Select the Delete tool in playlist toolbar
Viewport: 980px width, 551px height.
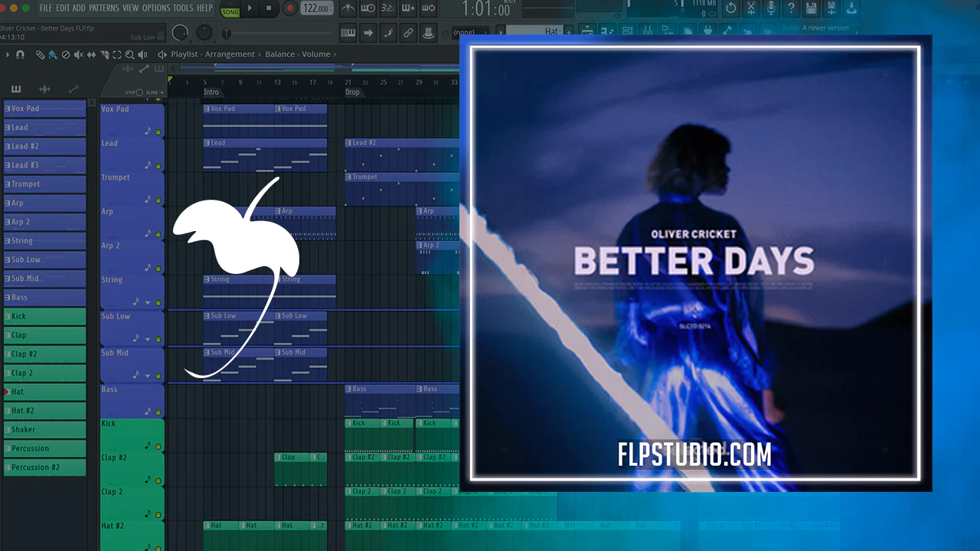(66, 54)
